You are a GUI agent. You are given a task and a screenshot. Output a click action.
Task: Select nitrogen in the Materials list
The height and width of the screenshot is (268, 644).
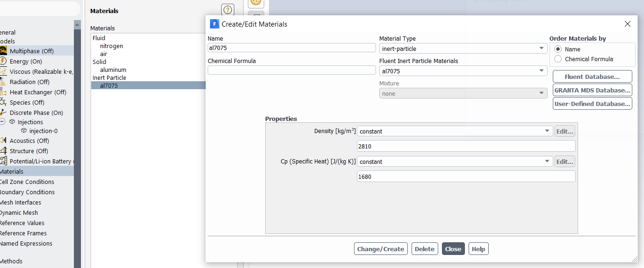tap(111, 46)
